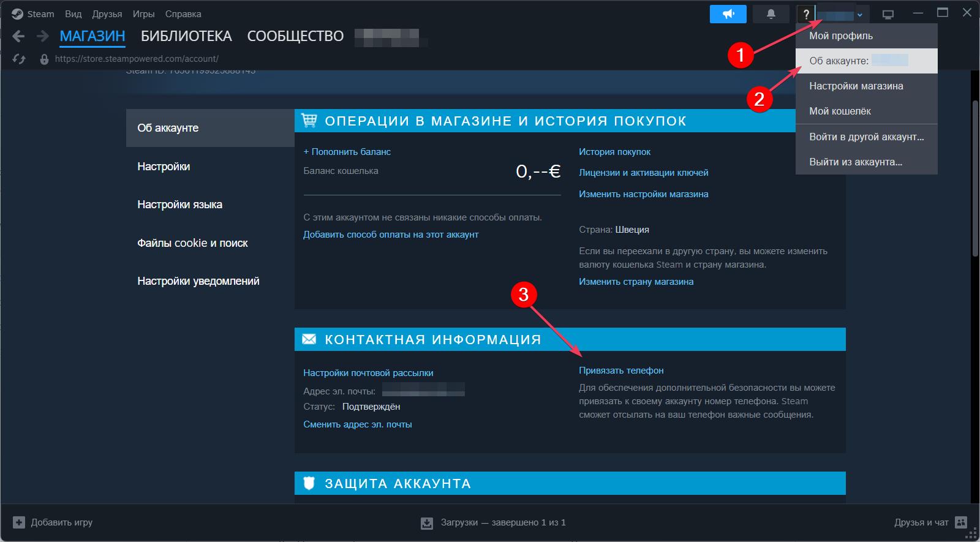Click Добавить способ оплаты на этот аккаунт
This screenshot has width=980, height=542.
[391, 234]
